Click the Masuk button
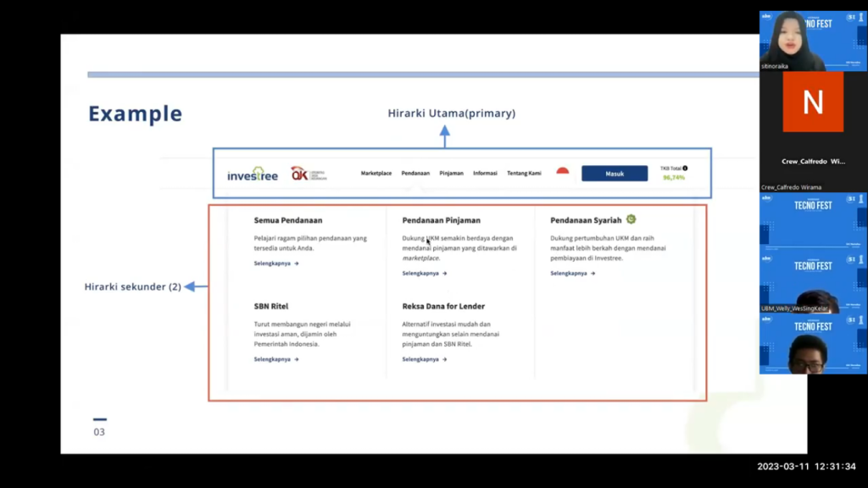The height and width of the screenshot is (488, 868). click(615, 174)
